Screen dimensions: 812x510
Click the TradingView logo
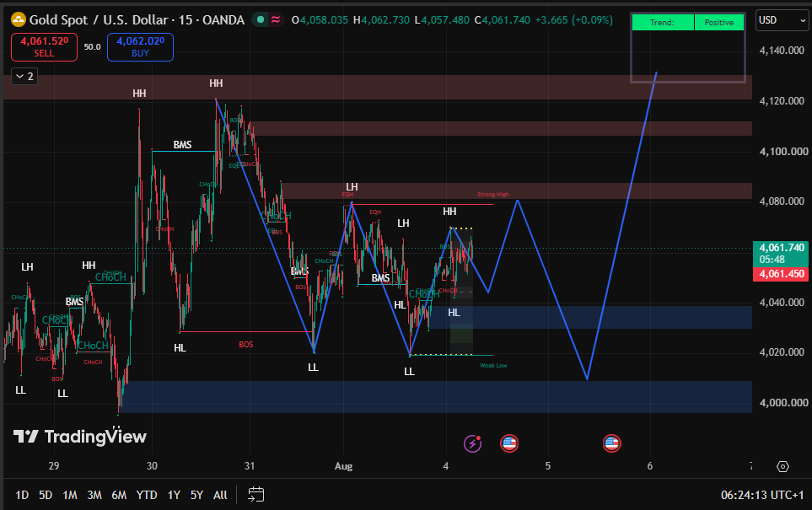click(80, 437)
